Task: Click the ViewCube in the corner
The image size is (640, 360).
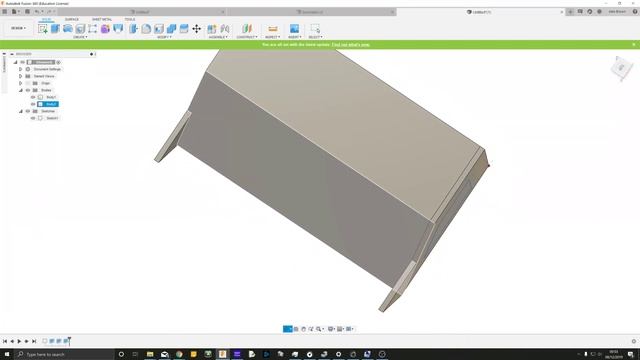Action: tap(621, 68)
